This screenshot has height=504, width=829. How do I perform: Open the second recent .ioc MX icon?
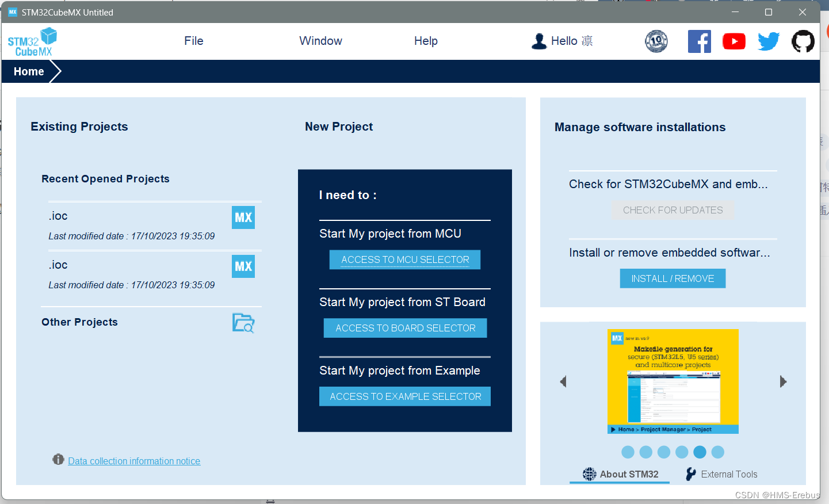[243, 266]
